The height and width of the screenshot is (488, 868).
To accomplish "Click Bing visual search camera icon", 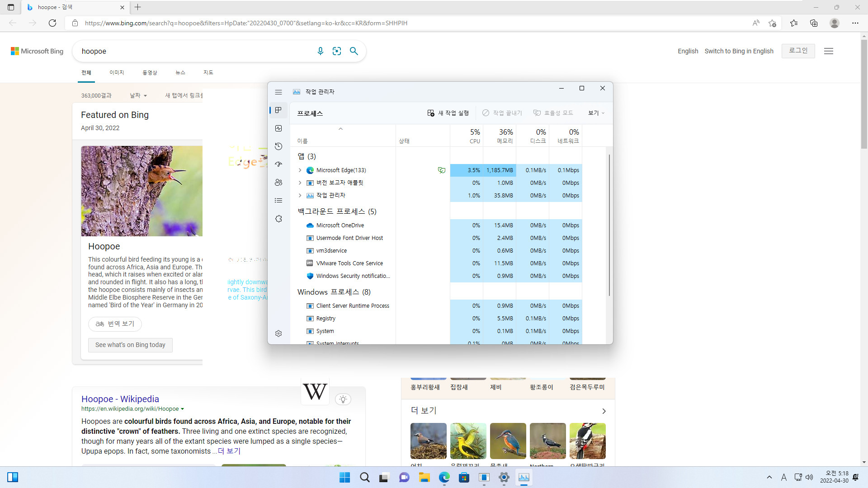I will click(337, 51).
